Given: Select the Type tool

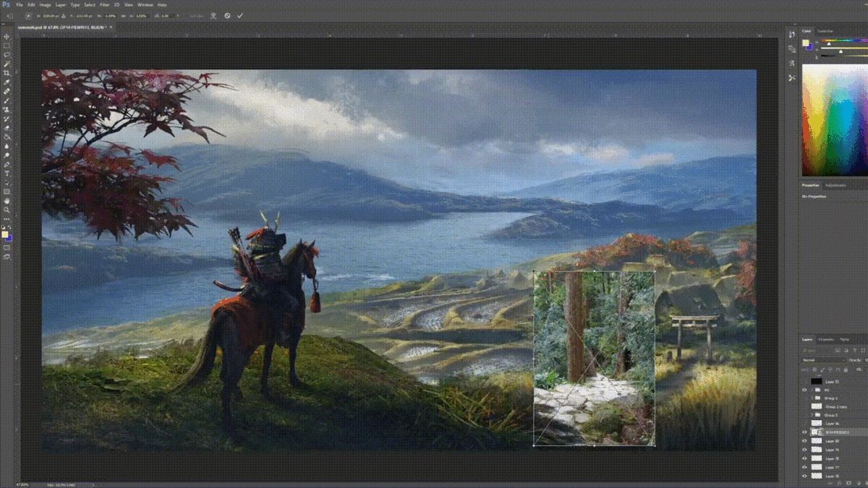Looking at the screenshot, I should 7,173.
